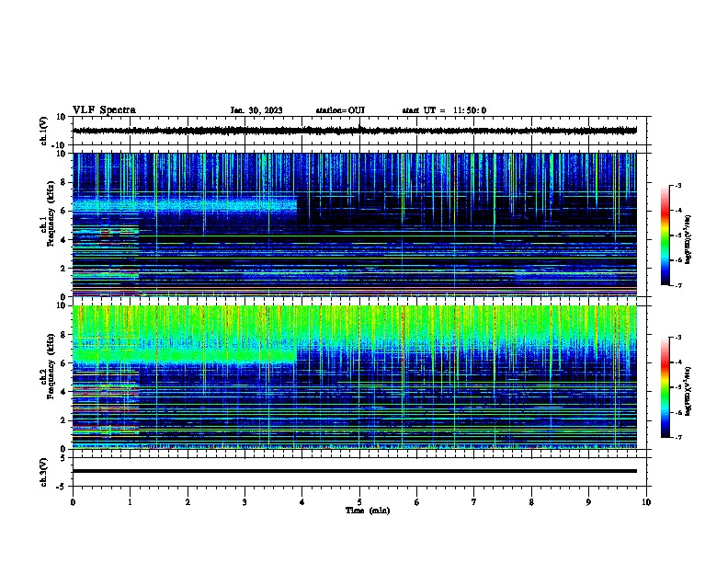728x563 pixels.
Task: Click the "8" kHz tick on ch.2 frequency axis
Action: (x=63, y=335)
